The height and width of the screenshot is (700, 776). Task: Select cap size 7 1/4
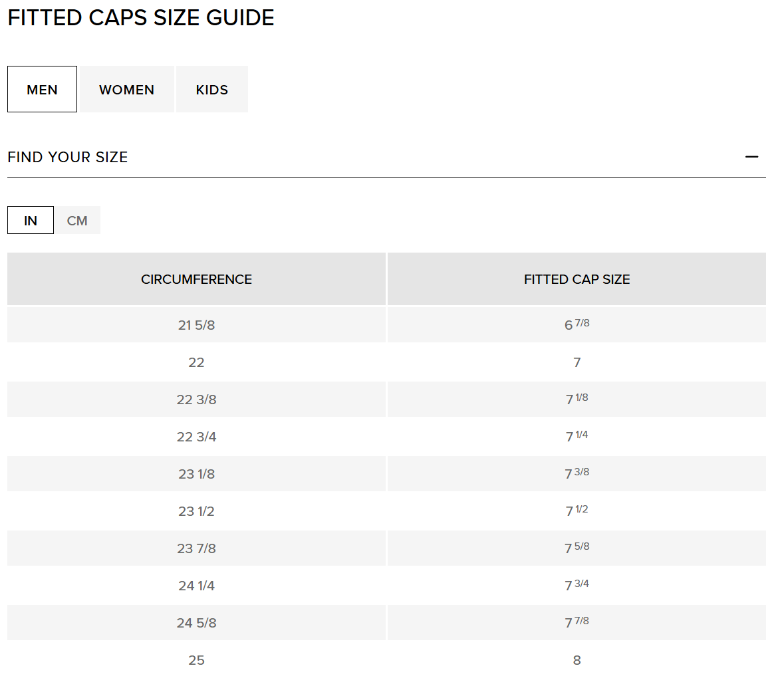click(577, 436)
